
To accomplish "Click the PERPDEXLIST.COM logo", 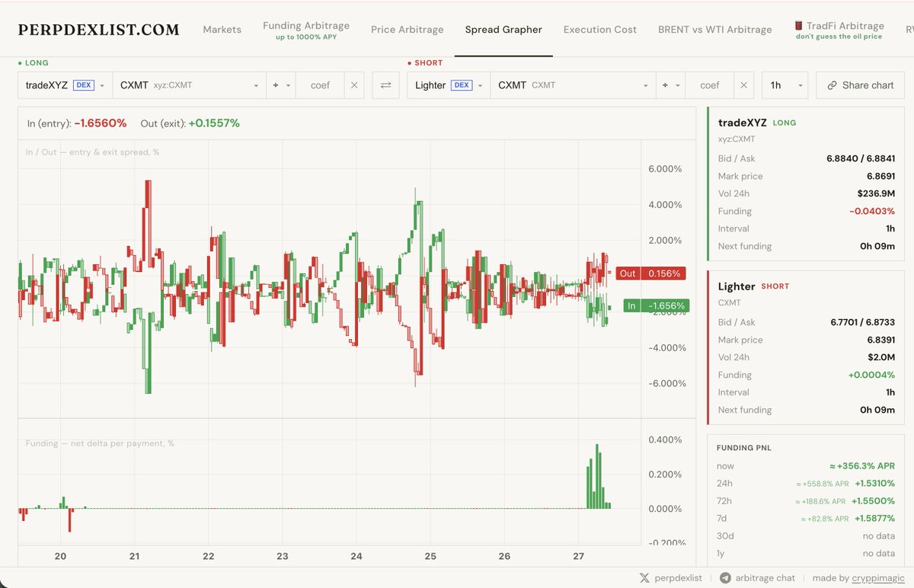I will coord(99,30).
